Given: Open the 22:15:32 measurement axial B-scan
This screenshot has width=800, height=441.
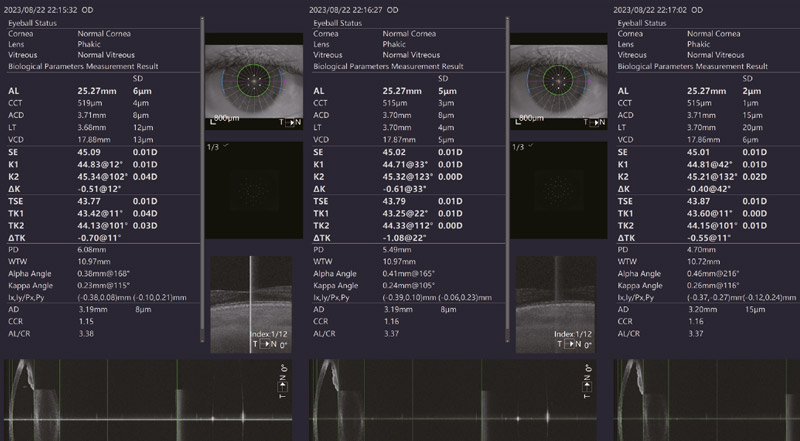Looking at the screenshot, I should click(x=148, y=400).
